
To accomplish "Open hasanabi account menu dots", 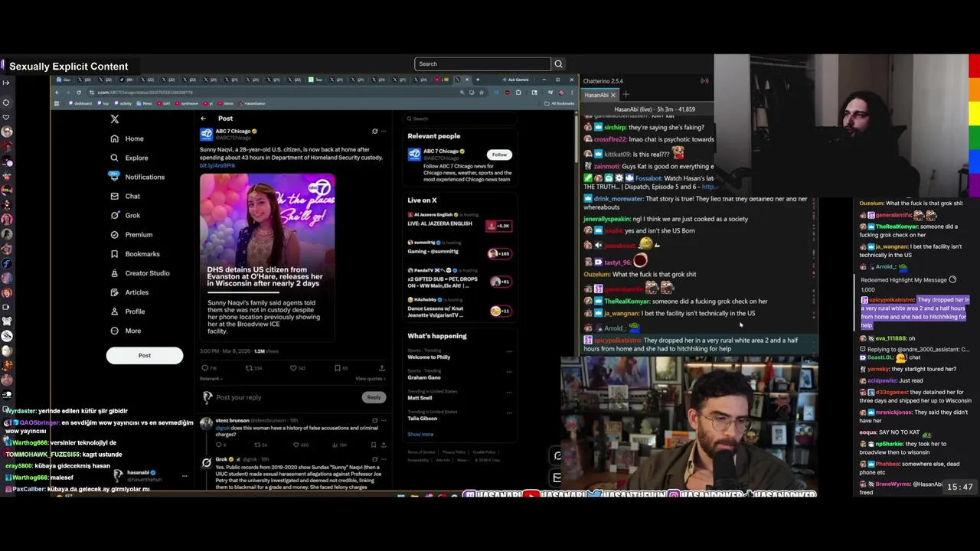I will [x=185, y=476].
